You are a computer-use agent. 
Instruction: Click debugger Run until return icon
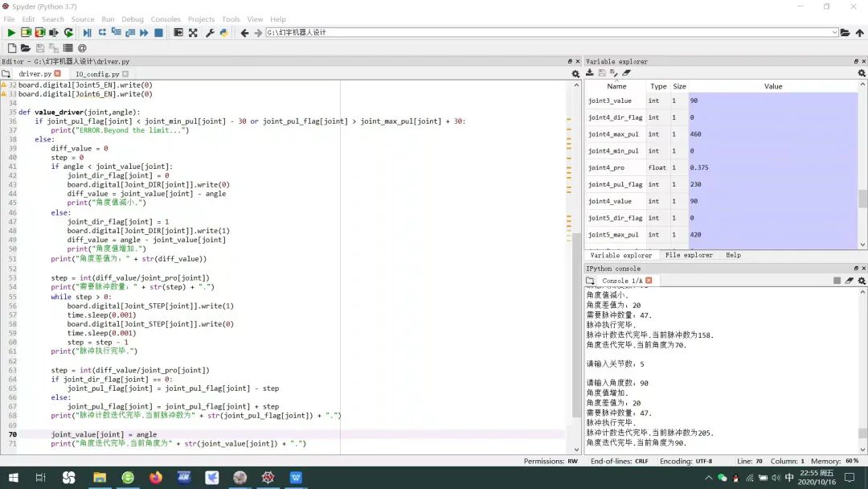[130, 33]
